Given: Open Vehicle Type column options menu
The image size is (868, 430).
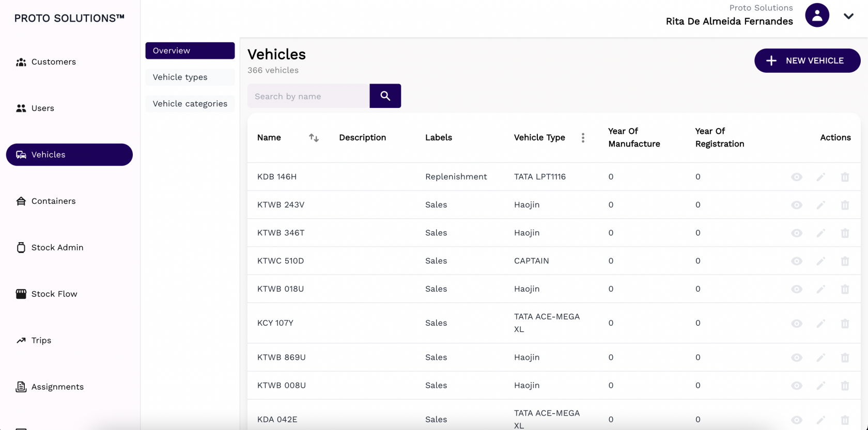Looking at the screenshot, I should (x=583, y=138).
